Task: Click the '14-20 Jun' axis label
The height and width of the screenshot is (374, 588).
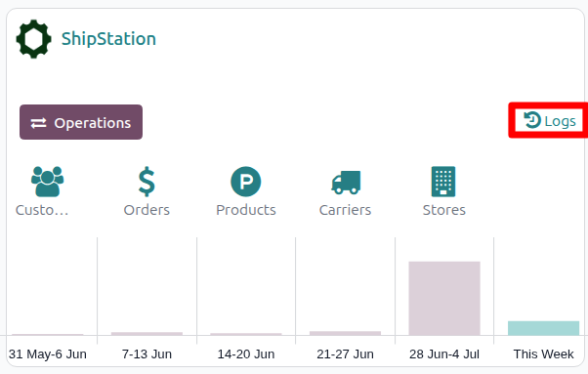Action: (x=246, y=354)
